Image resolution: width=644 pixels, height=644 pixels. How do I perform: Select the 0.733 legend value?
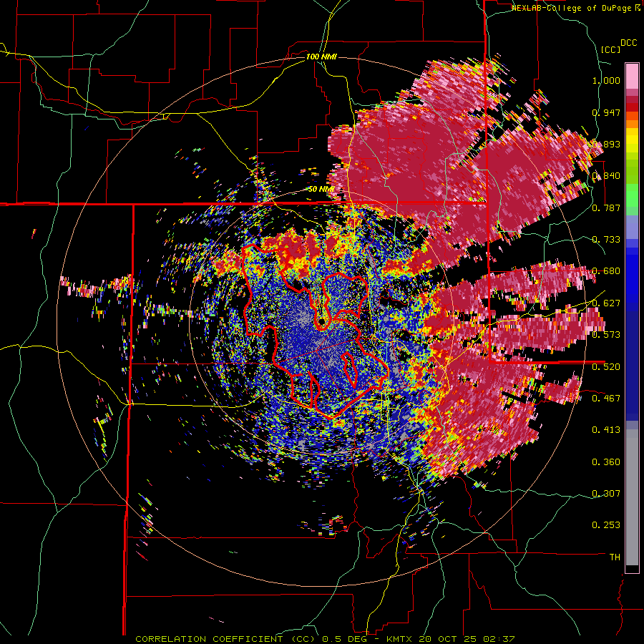(x=606, y=240)
